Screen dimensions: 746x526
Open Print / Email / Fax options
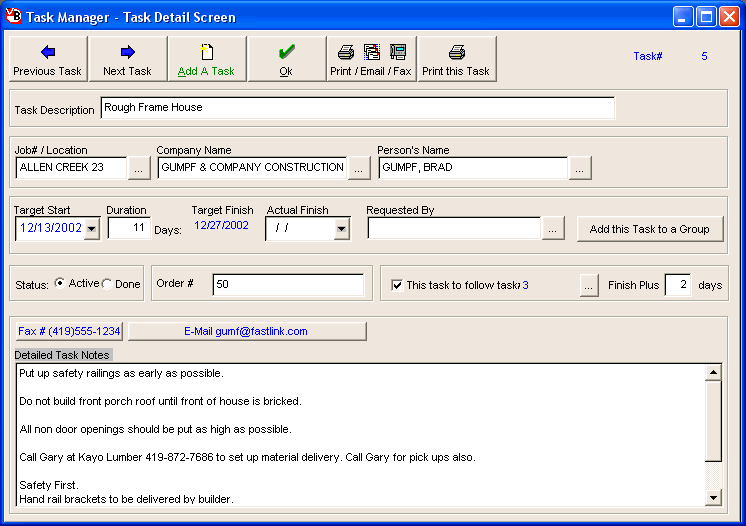371,59
